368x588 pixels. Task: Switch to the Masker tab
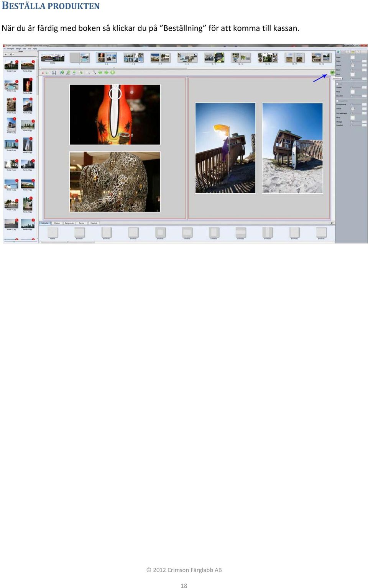[x=57, y=223]
